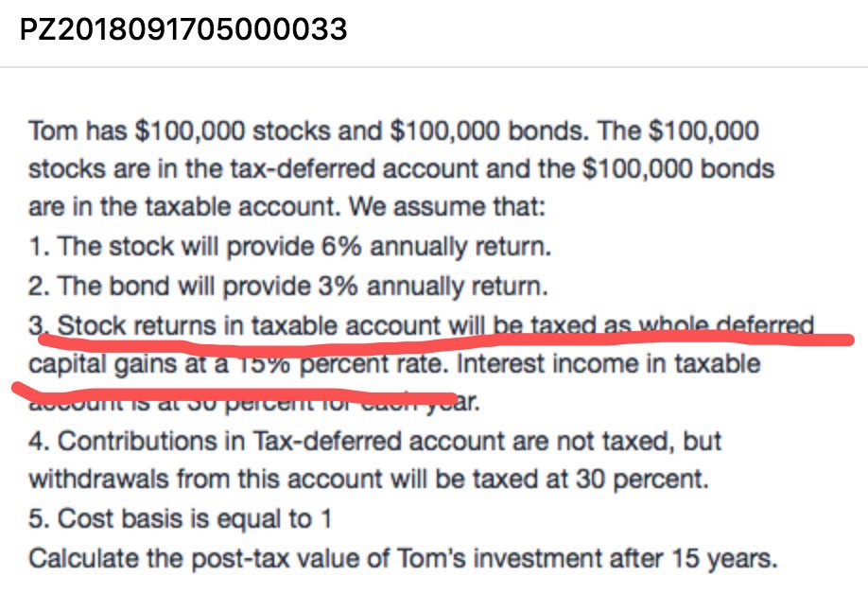This screenshot has width=868, height=611.
Task: Click '30 percent' in the withdrawals line
Action: pos(642,479)
